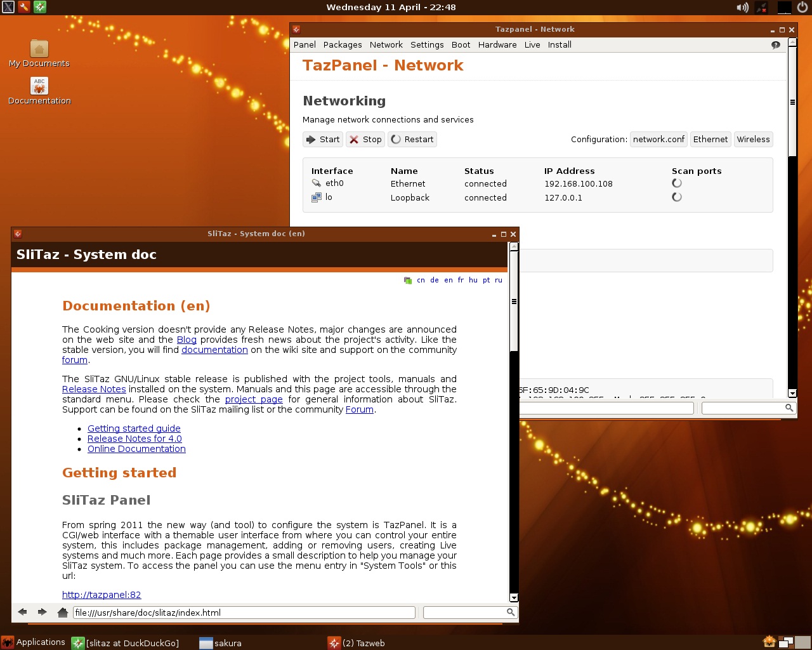This screenshot has width=812, height=650.
Task: Switch documentation language to ru
Action: coord(499,280)
